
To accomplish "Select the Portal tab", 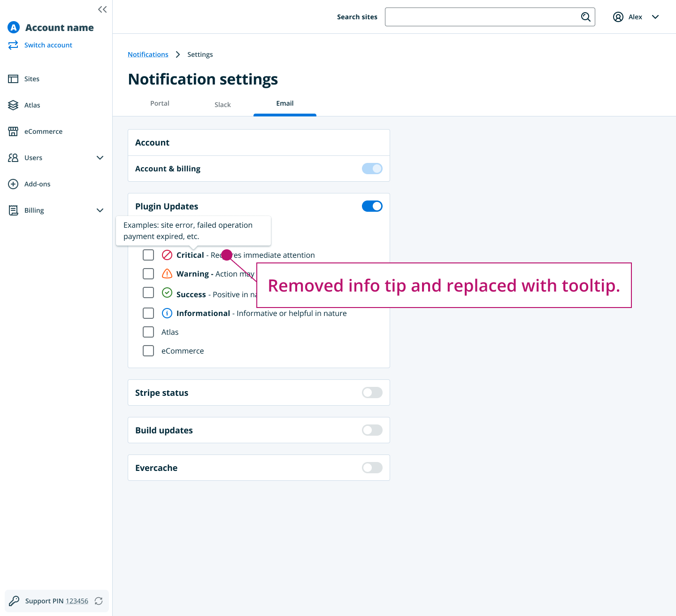I will pos(160,103).
